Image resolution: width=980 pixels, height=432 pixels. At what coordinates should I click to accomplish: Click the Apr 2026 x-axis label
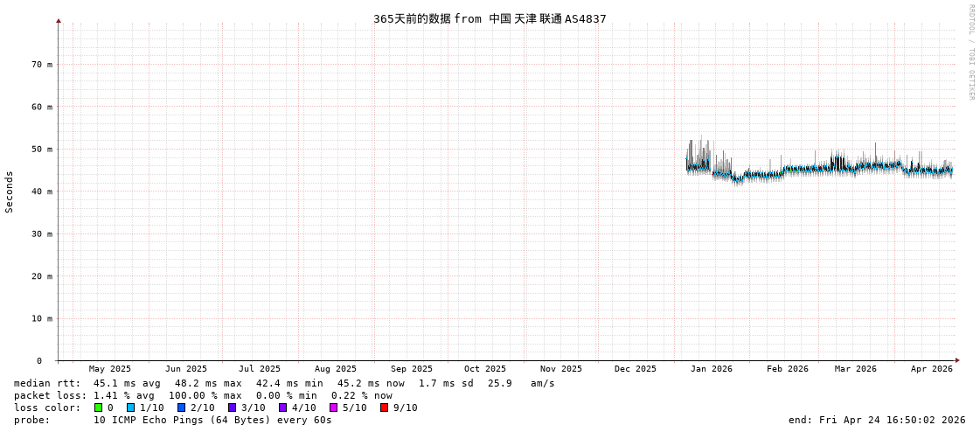tap(931, 369)
